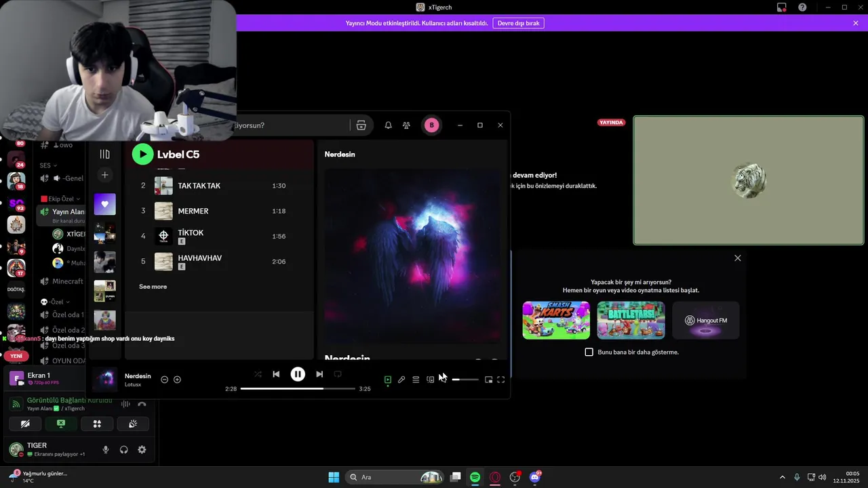Open Discord activities launcher button
The image size is (868, 488).
click(97, 424)
